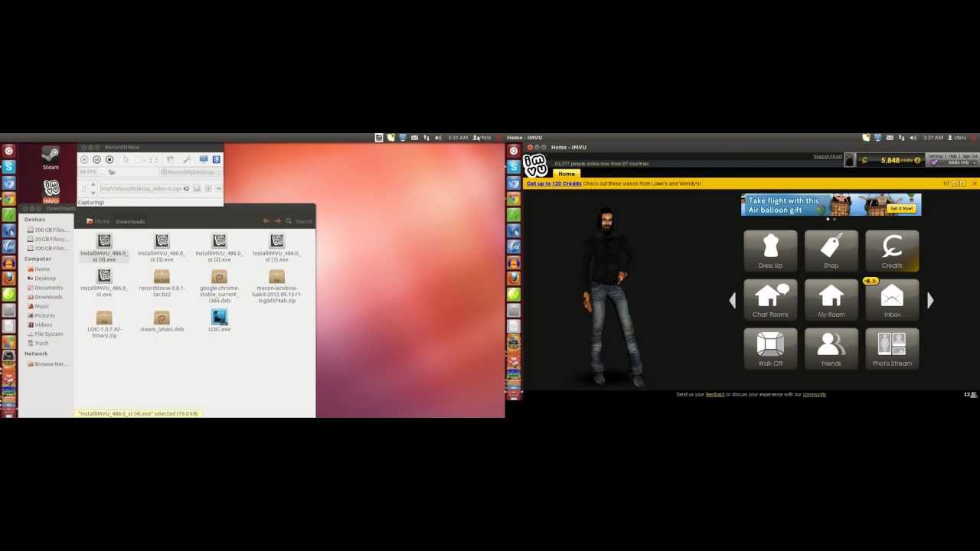The image size is (980, 551).
Task: Open the IMVU Settings link
Action: click(936, 156)
